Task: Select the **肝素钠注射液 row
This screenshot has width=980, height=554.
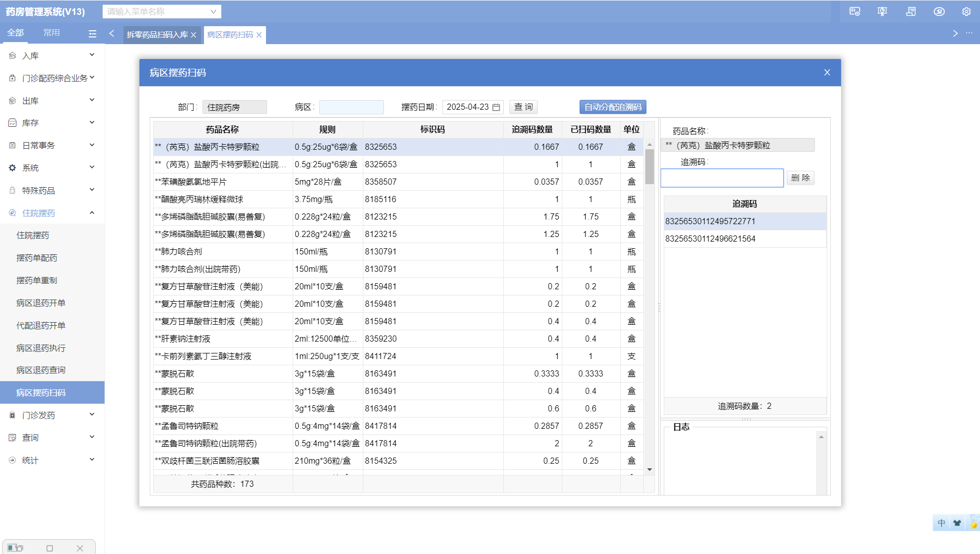Action: [398, 339]
